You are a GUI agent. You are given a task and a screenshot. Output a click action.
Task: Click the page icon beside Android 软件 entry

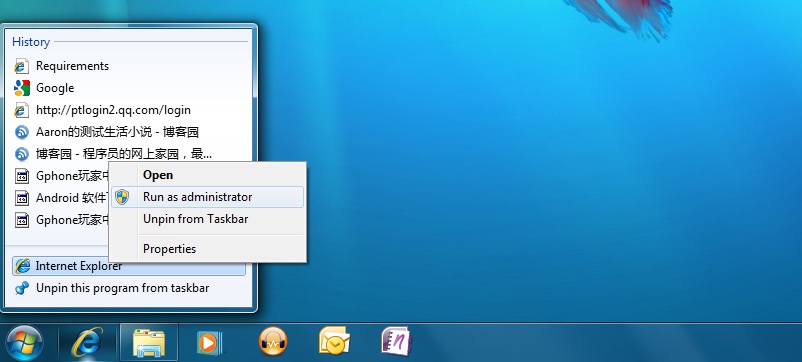coord(21,198)
